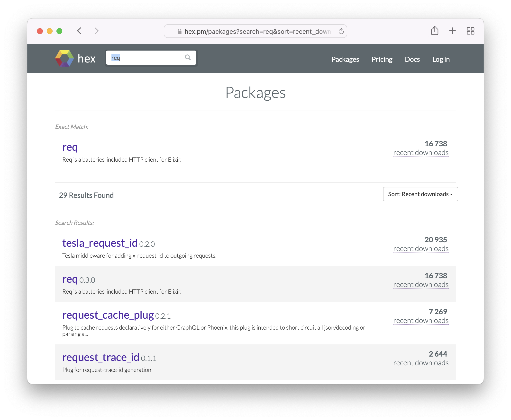The height and width of the screenshot is (420, 511).
Task: Click the browser back navigation arrow
Action: pyautogui.click(x=79, y=31)
